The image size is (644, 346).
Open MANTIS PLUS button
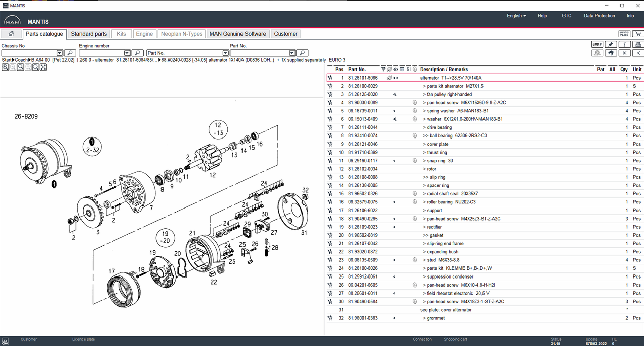point(624,34)
